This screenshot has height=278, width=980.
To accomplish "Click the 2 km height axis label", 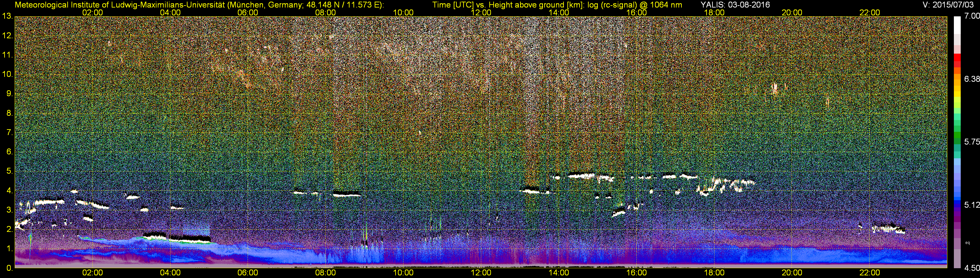I will (x=9, y=229).
